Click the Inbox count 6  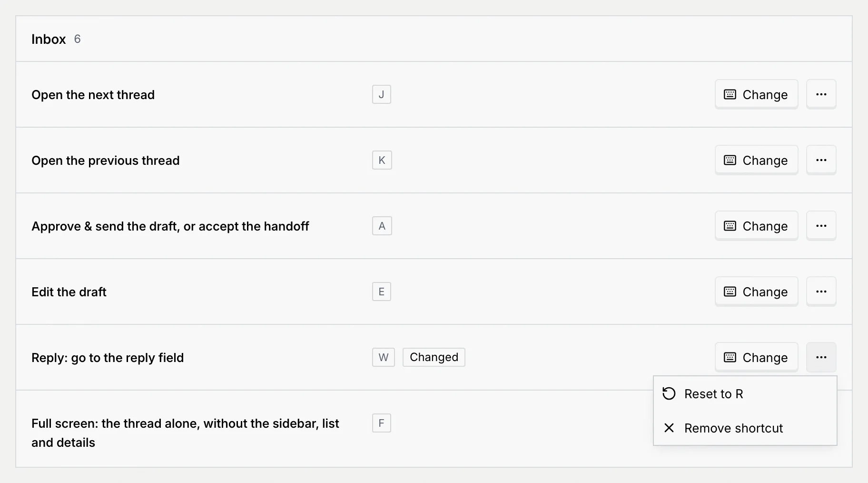[x=78, y=39]
